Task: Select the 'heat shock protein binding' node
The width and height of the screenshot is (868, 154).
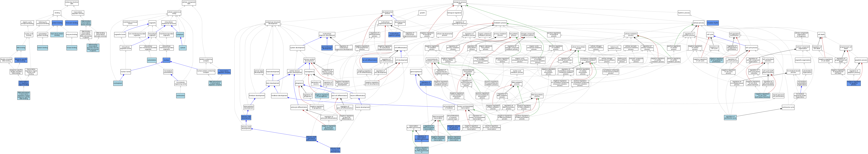Action: [57, 35]
